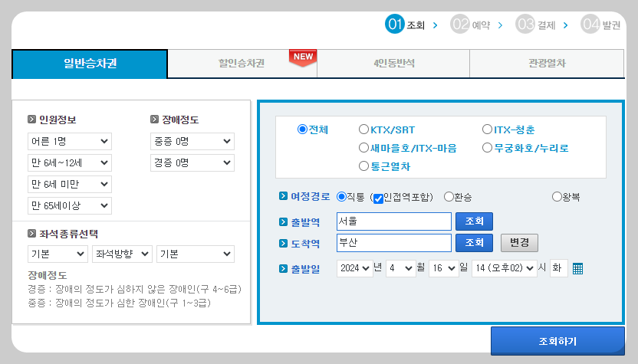This screenshot has width=638, height=364.
Task: Open the 만 6세~12세 child dropdown
Action: pos(70,162)
